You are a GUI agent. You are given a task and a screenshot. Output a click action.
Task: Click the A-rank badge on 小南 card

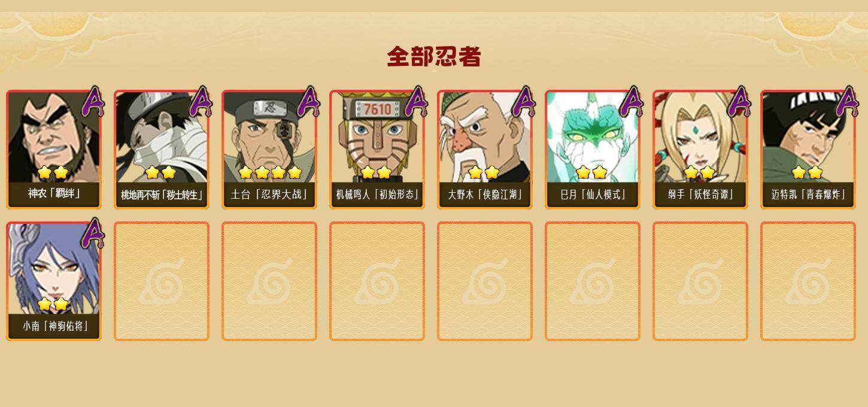click(x=93, y=233)
